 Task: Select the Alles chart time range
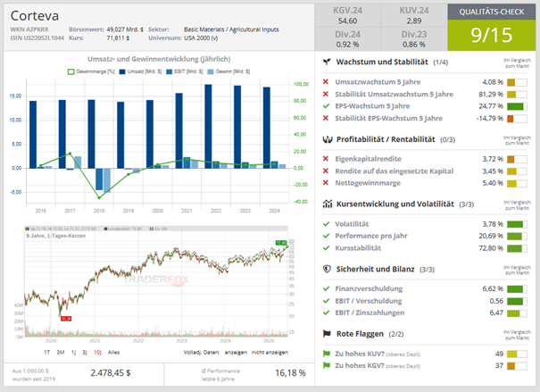click(113, 353)
